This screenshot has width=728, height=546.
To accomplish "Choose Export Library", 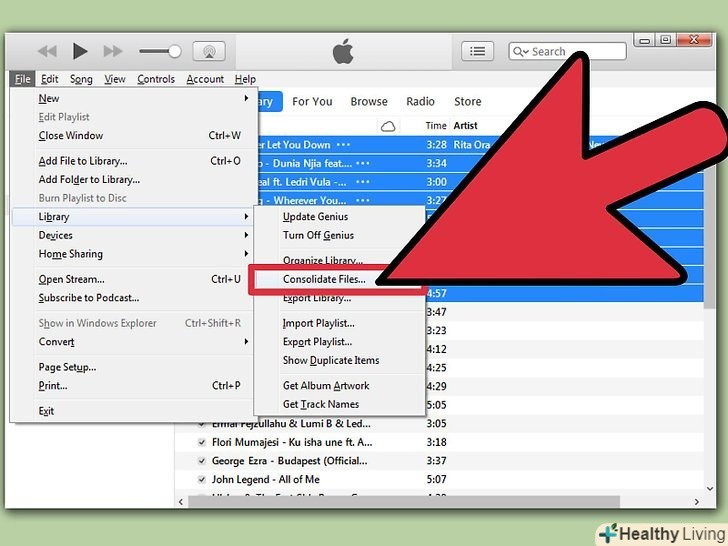I will pos(317,299).
